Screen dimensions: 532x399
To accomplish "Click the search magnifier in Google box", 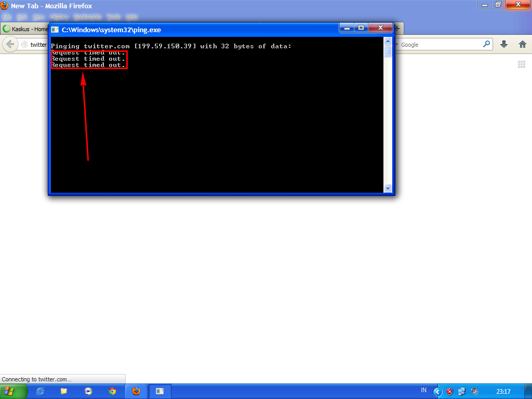I will pos(486,44).
